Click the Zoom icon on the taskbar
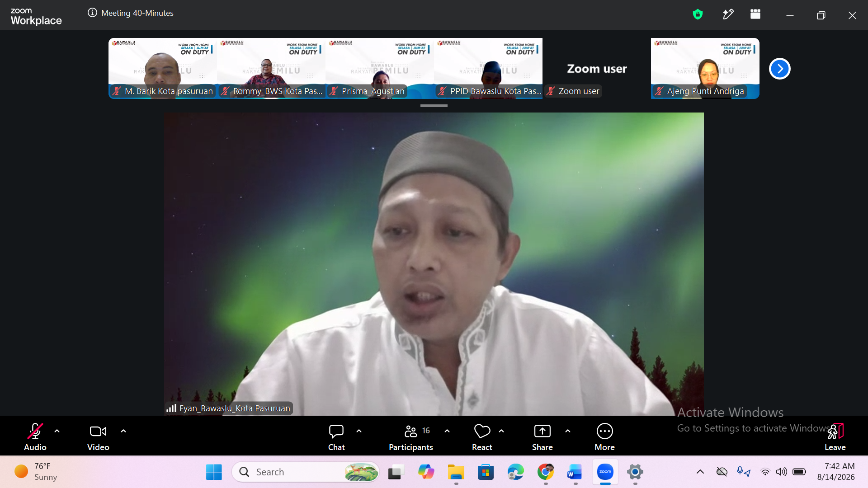Viewport: 868px width, 488px height. [x=605, y=472]
